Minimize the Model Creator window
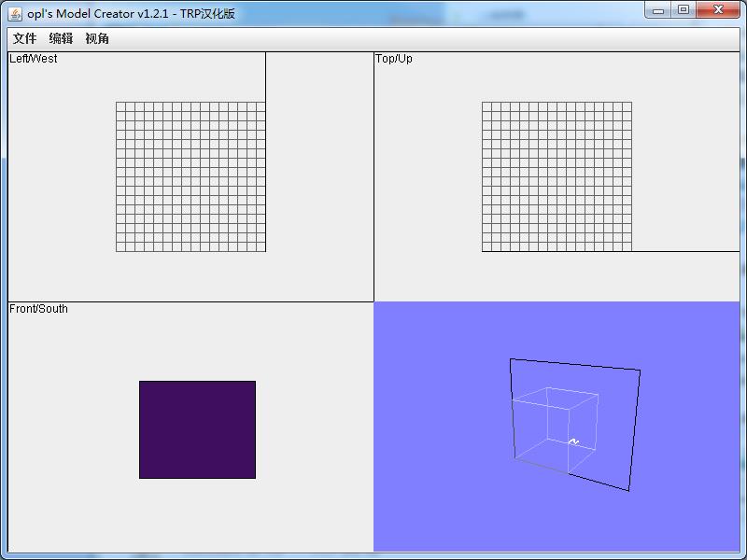 658,10
